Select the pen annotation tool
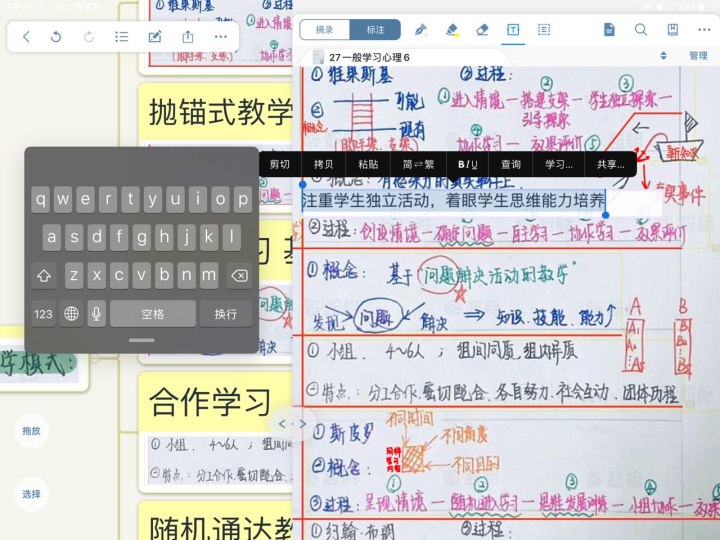The width and height of the screenshot is (720, 540). 421,30
